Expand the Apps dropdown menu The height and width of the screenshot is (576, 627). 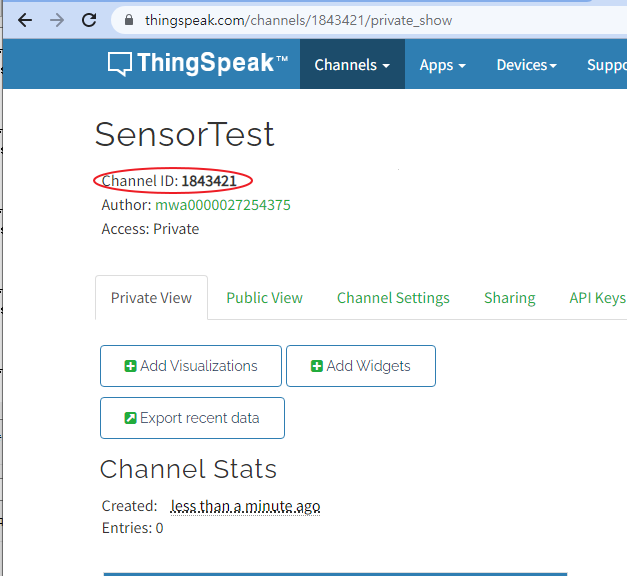[x=442, y=64]
